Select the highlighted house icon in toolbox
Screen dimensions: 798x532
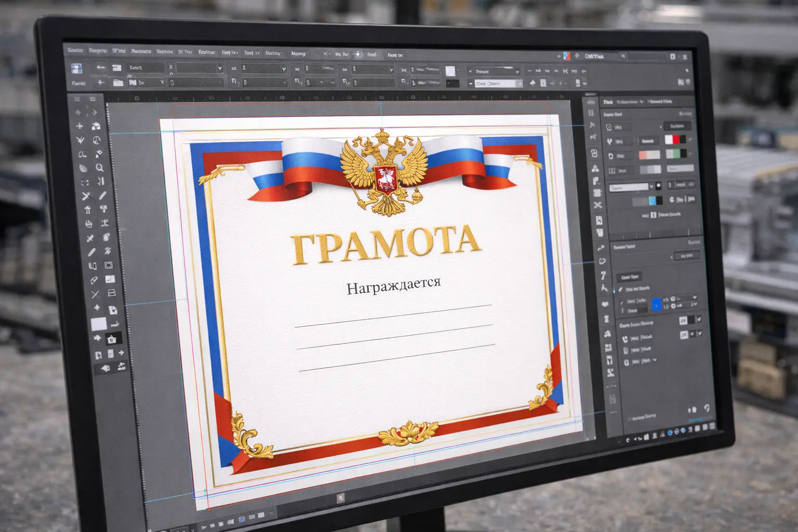pyautogui.click(x=111, y=339)
